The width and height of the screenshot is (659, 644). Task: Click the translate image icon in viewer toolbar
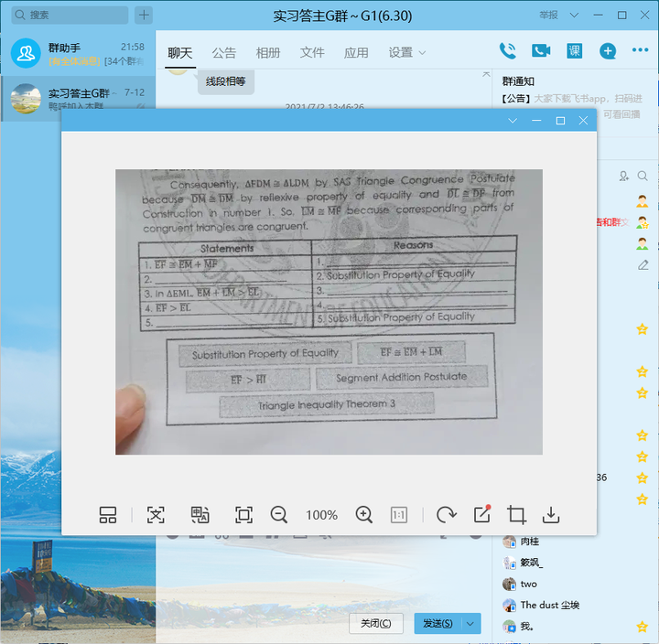(200, 515)
